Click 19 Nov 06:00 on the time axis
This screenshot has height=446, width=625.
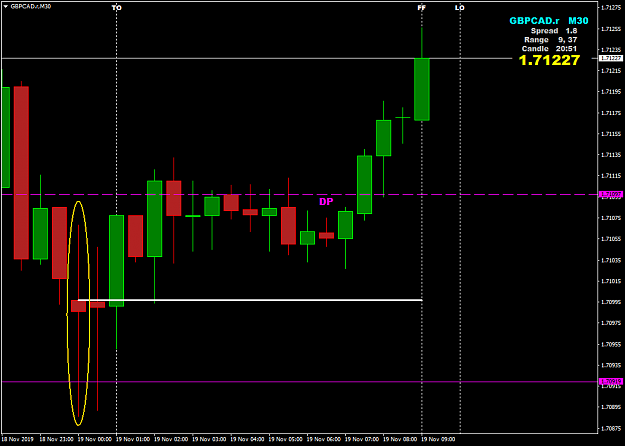click(x=324, y=439)
